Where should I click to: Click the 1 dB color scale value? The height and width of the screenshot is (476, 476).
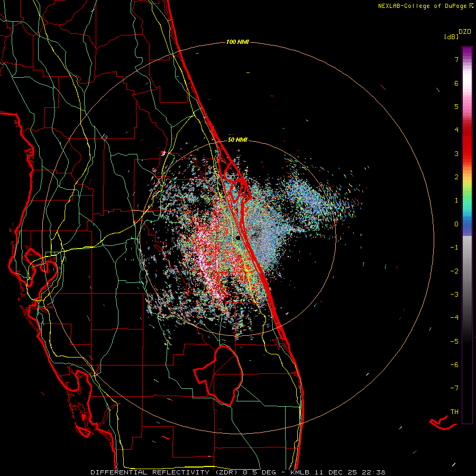click(x=456, y=200)
